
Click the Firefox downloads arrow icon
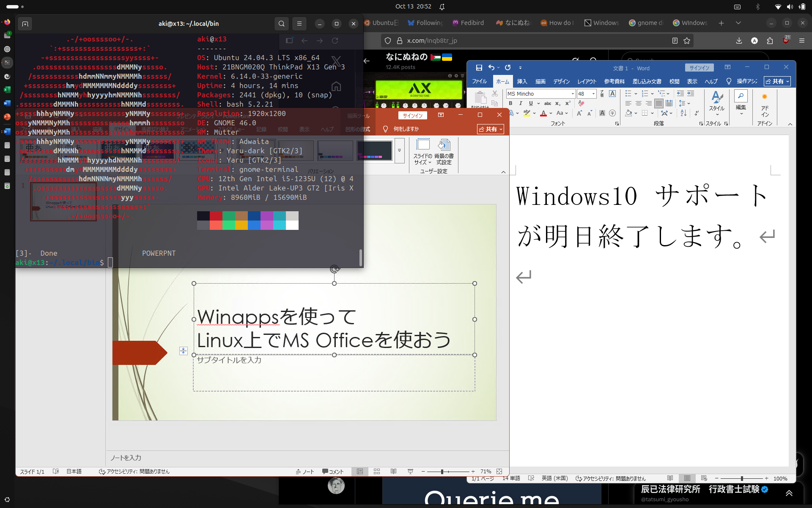coord(739,41)
